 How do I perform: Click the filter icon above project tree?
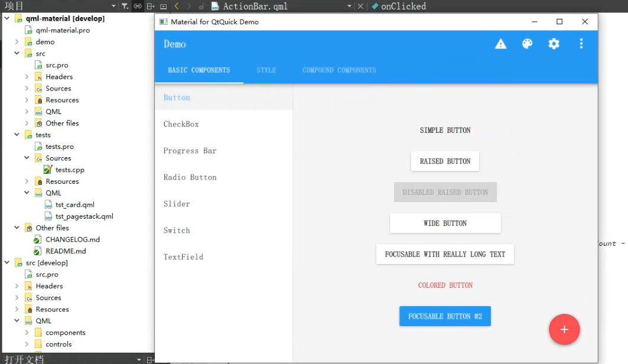(125, 5)
